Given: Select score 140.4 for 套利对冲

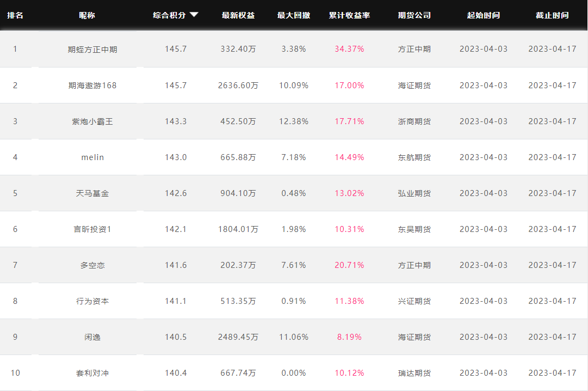Looking at the screenshot, I should pos(176,373).
